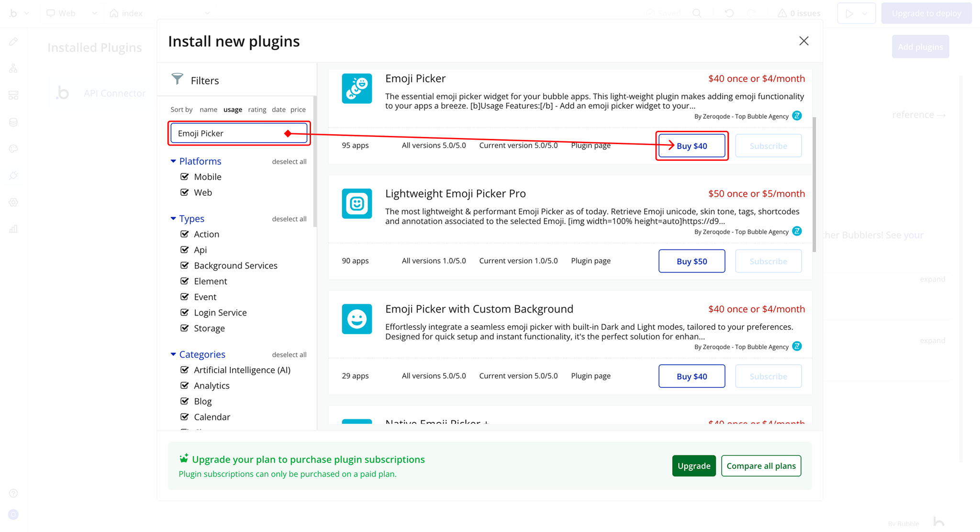Click the Zeroqode badge on Emoji Picker

[x=797, y=116]
